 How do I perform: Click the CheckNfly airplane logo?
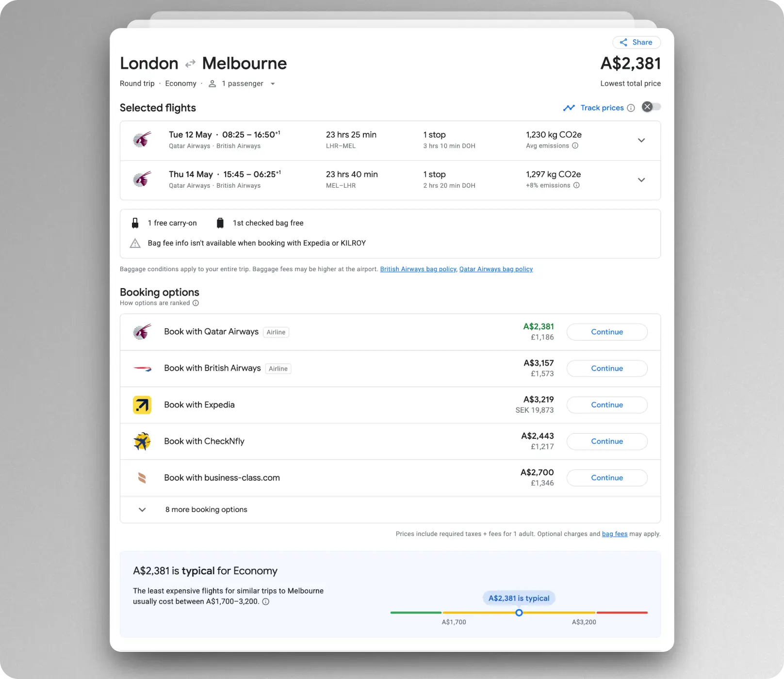142,441
